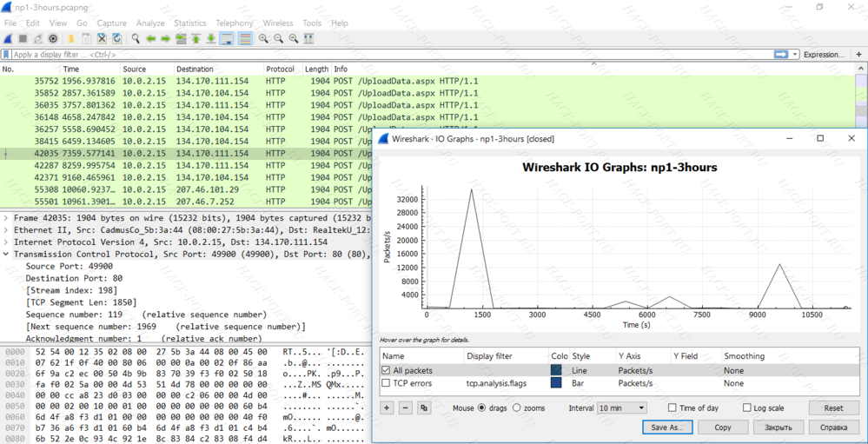
Task: Start capturing packets with the shark fin icon
Action: click(x=8, y=39)
